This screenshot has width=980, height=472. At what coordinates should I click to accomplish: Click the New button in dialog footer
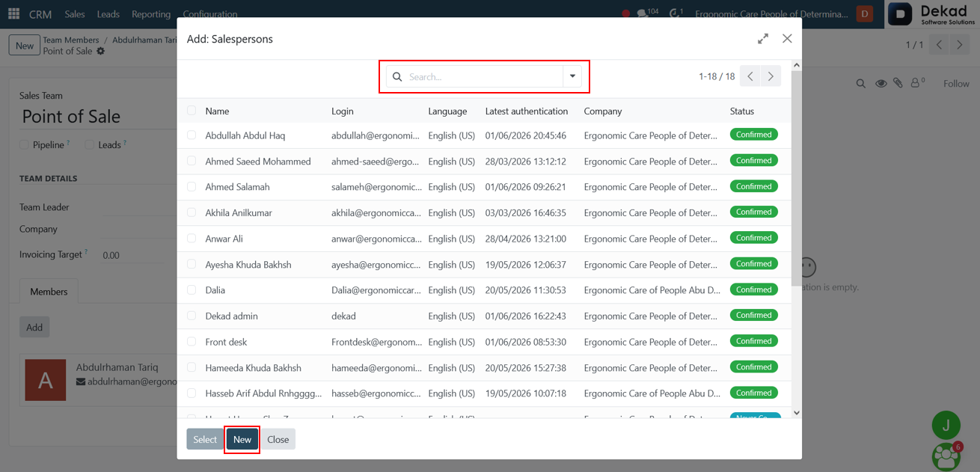pyautogui.click(x=242, y=439)
